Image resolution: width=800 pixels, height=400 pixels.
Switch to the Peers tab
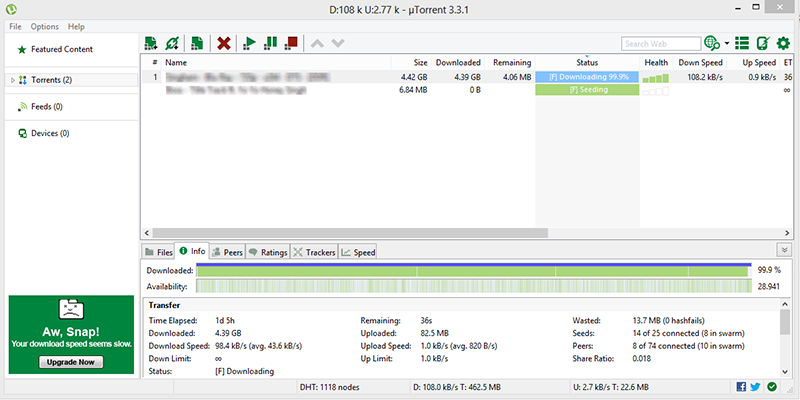tap(227, 252)
